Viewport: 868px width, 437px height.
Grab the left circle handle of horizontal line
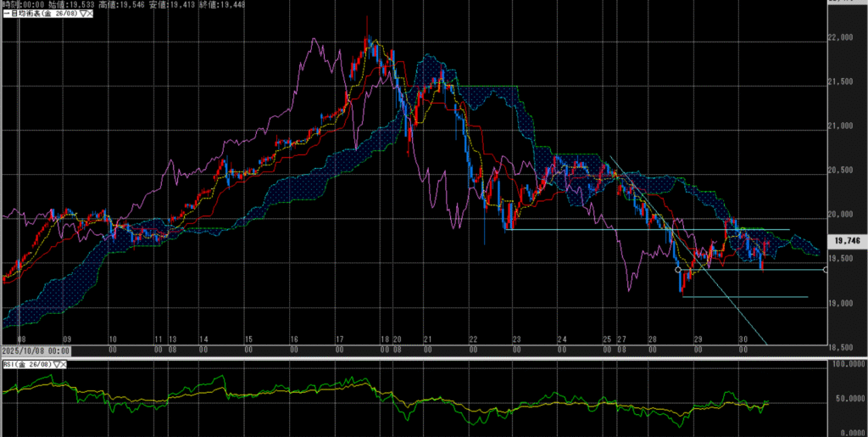[677, 270]
